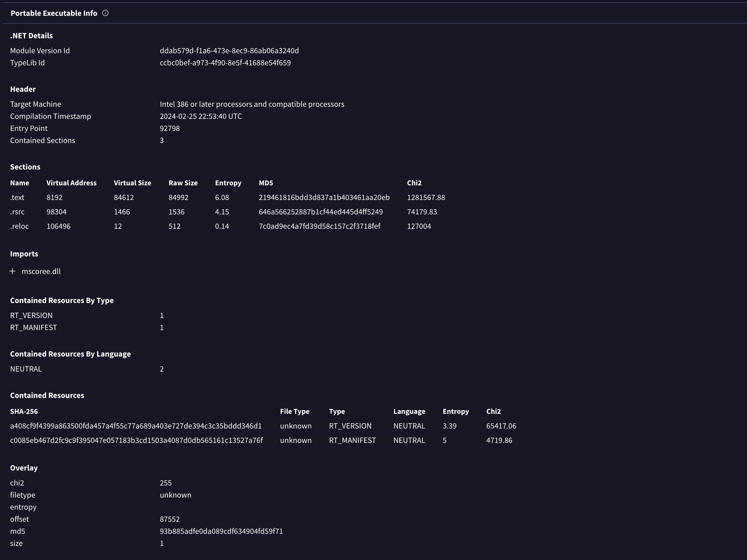The image size is (747, 560).
Task: Click the .text section name
Action: 17,197
